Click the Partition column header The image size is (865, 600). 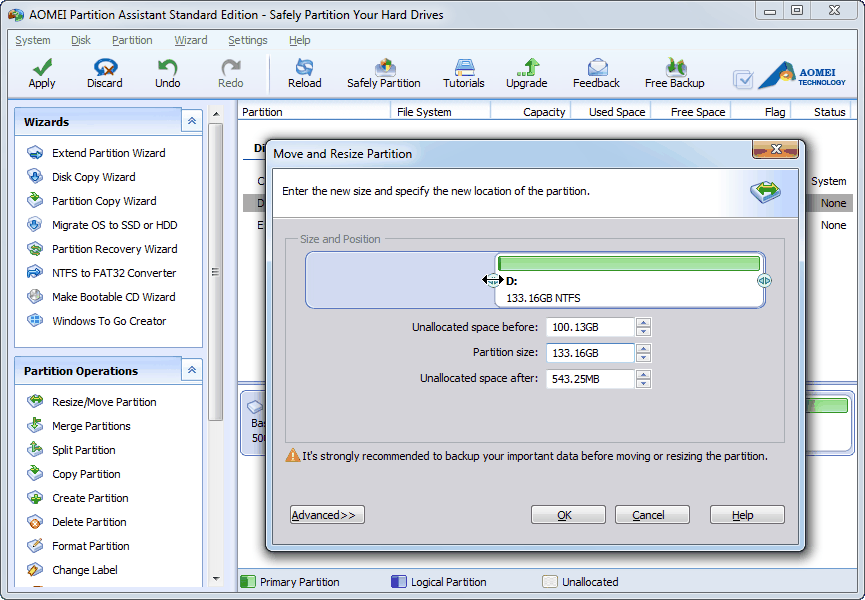[x=314, y=112]
